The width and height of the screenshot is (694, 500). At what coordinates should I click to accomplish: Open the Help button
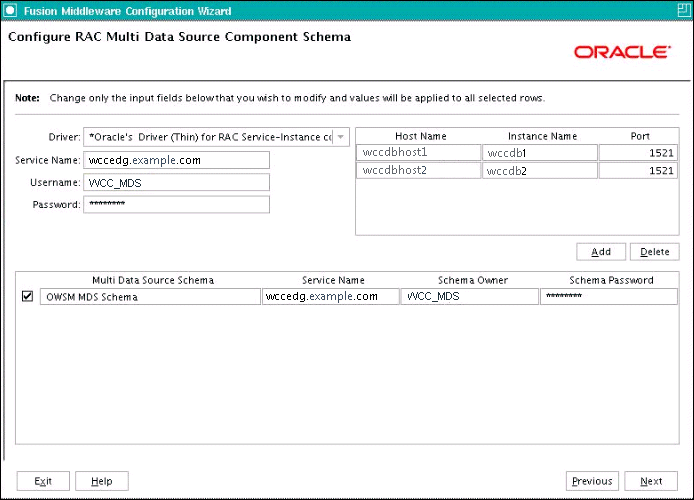[102, 481]
